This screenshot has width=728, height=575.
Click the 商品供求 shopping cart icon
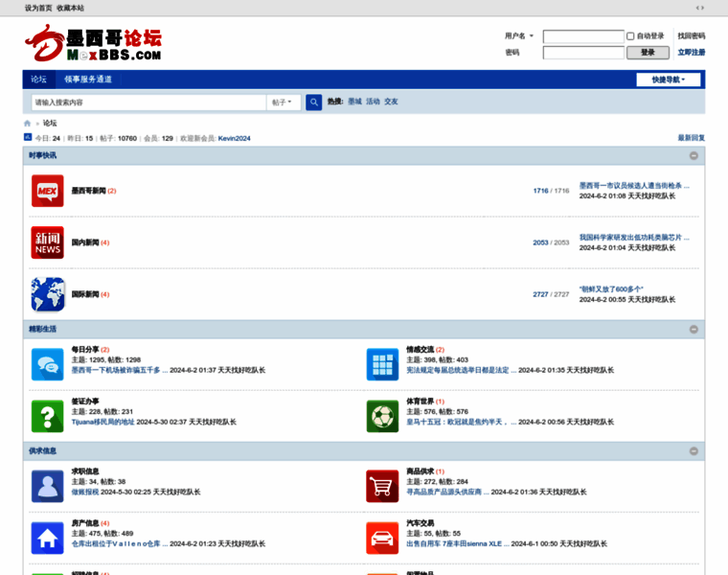[x=382, y=486]
